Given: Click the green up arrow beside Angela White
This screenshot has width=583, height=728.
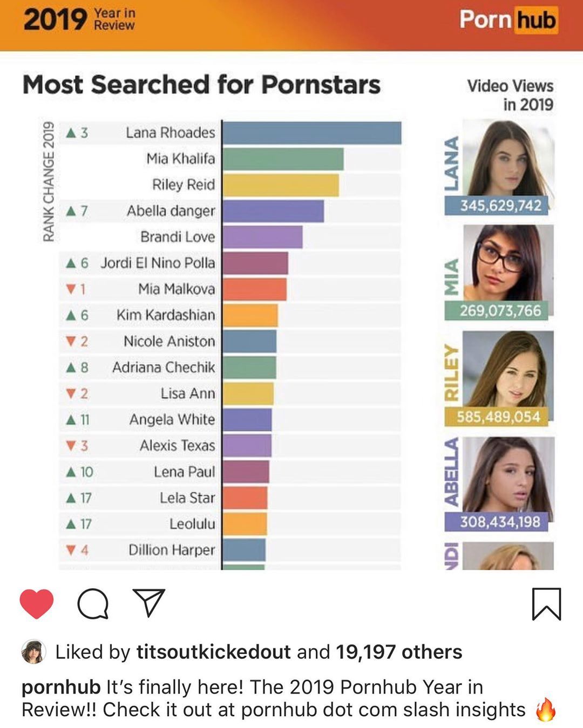Looking at the screenshot, I should (x=71, y=419).
